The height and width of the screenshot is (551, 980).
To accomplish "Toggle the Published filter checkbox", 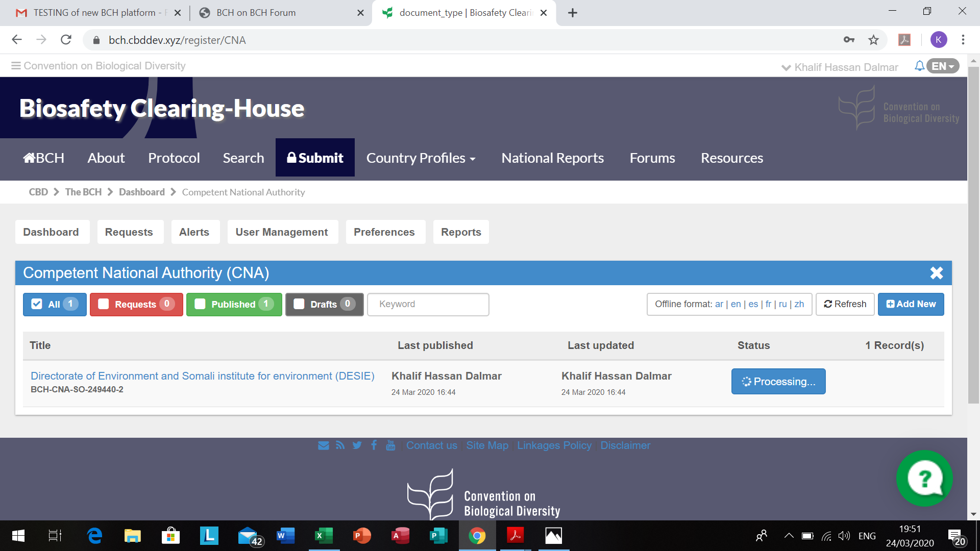I will 200,304.
